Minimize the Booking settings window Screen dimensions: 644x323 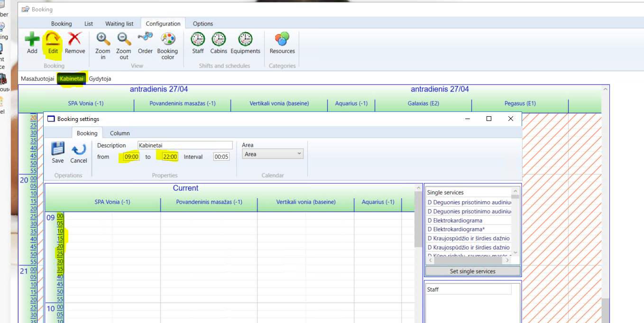(x=467, y=119)
